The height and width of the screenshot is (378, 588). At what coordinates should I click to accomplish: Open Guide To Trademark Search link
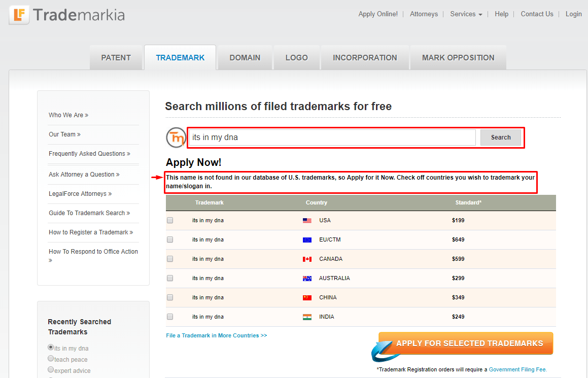89,213
